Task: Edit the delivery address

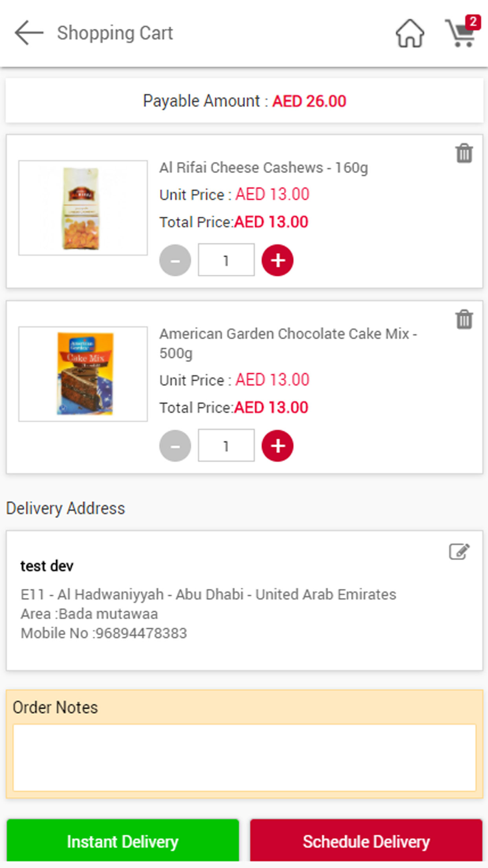Action: pyautogui.click(x=459, y=552)
